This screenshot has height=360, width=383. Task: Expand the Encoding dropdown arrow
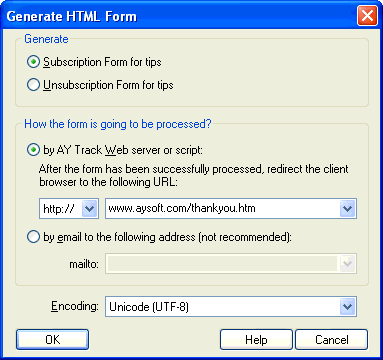point(347,307)
